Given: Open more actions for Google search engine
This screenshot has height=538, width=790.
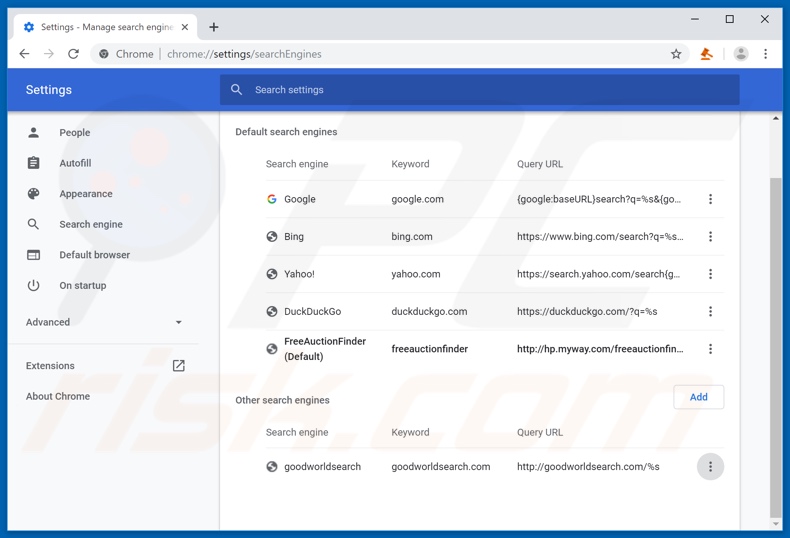Looking at the screenshot, I should coord(710,199).
